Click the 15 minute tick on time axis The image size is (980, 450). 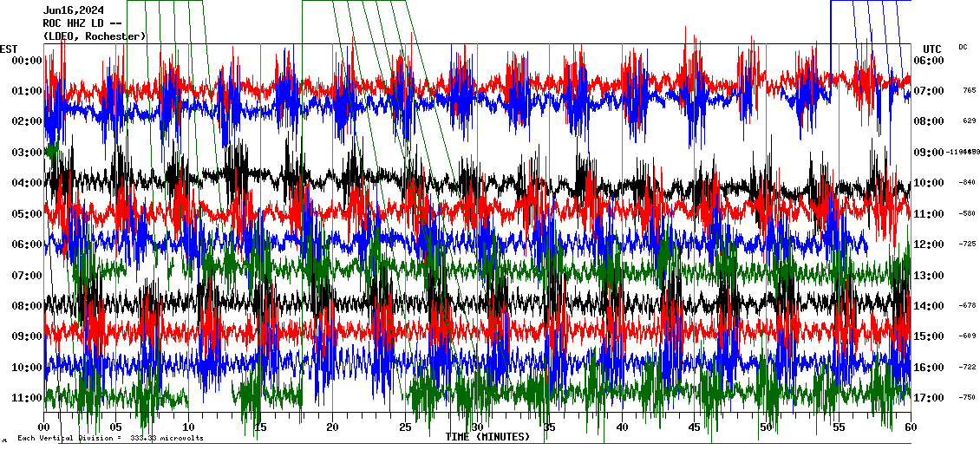260,427
